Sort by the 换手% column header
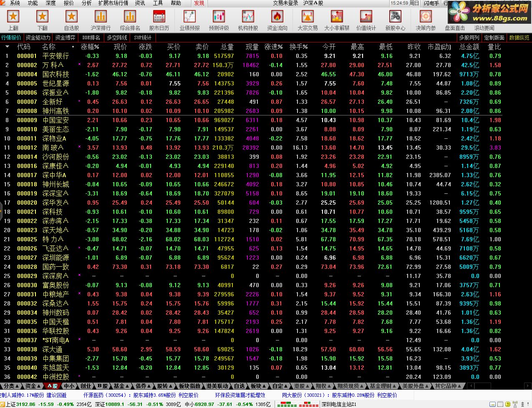The image size is (532, 408). pyautogui.click(x=298, y=47)
